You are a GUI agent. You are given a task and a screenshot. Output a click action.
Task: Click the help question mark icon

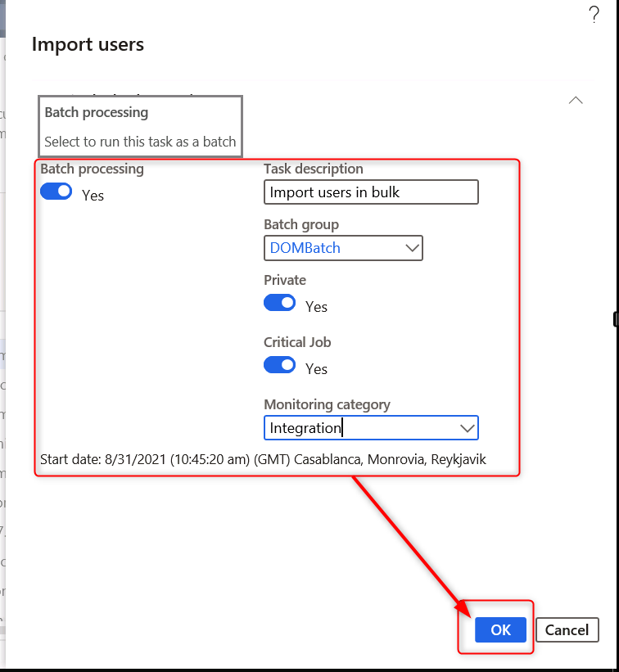tap(594, 15)
